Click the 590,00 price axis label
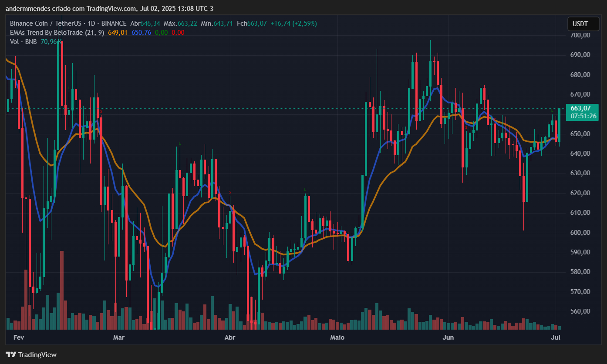 (x=580, y=252)
